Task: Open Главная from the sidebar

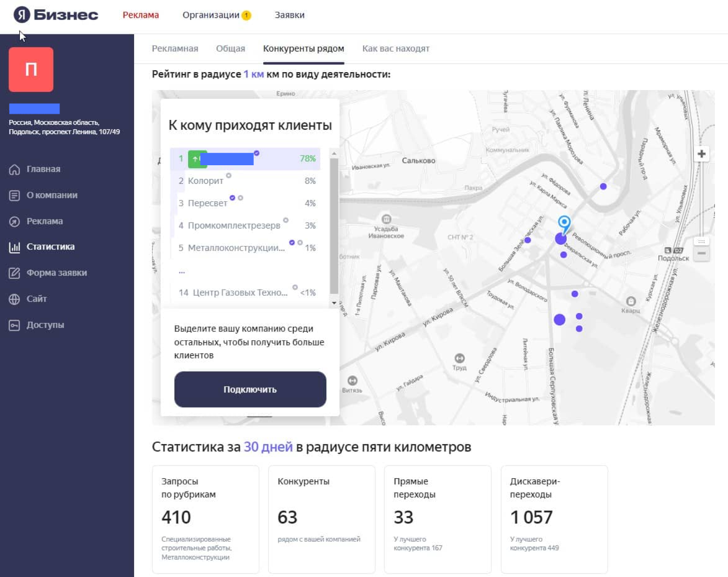Action: point(43,169)
